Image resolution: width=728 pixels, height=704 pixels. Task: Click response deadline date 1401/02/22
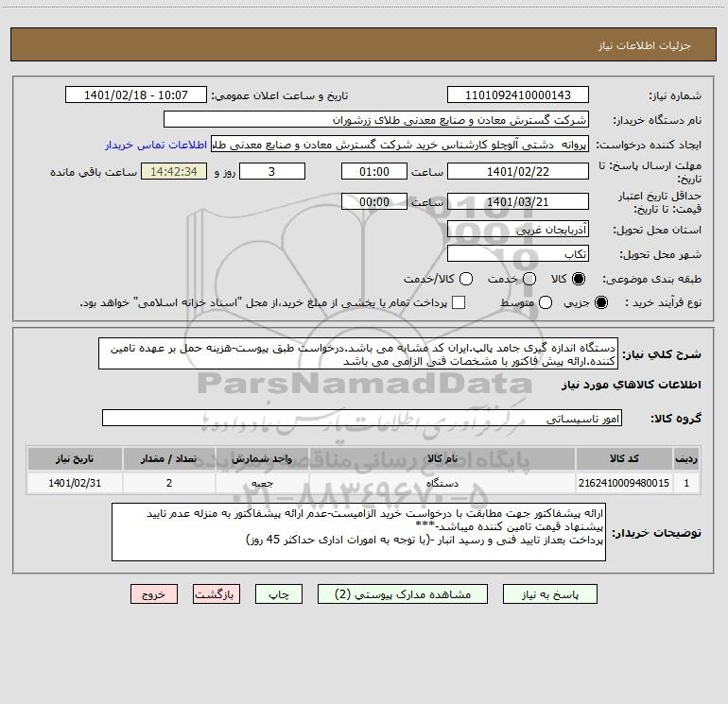click(x=518, y=171)
